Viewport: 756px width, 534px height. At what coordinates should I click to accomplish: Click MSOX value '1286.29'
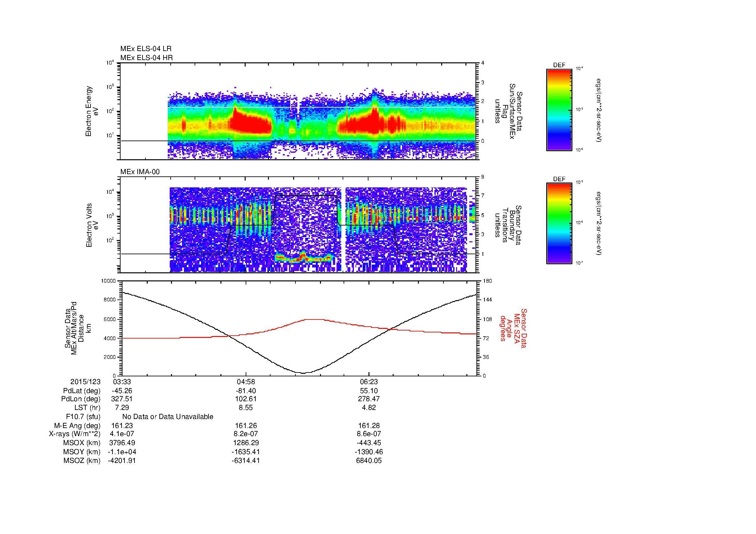(x=246, y=443)
